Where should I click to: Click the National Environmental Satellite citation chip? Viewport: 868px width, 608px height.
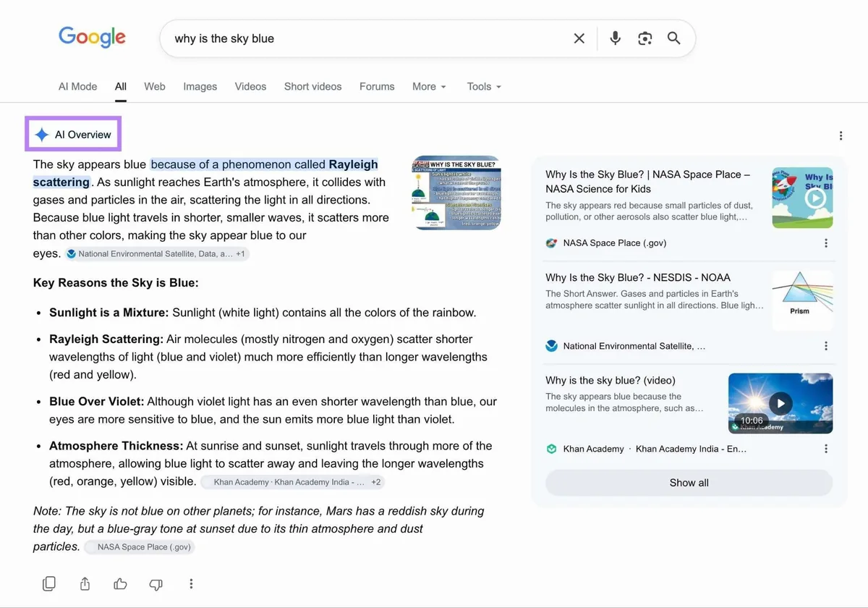point(157,254)
